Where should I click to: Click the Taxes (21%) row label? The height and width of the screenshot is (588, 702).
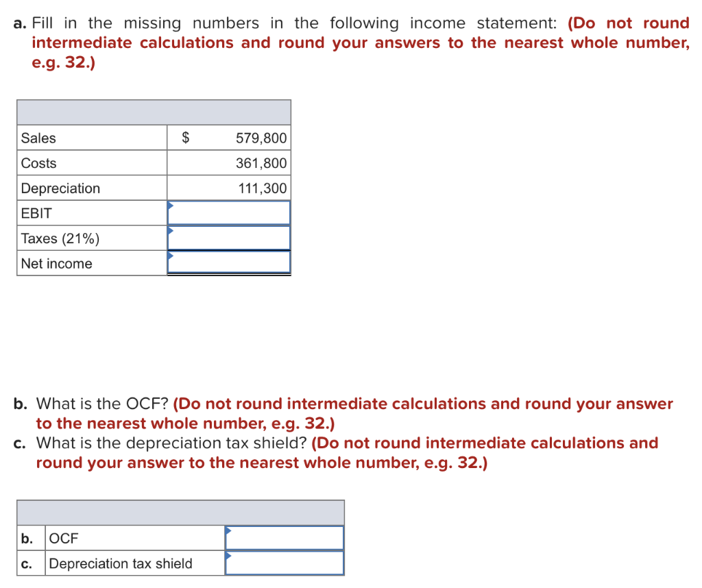click(60, 238)
